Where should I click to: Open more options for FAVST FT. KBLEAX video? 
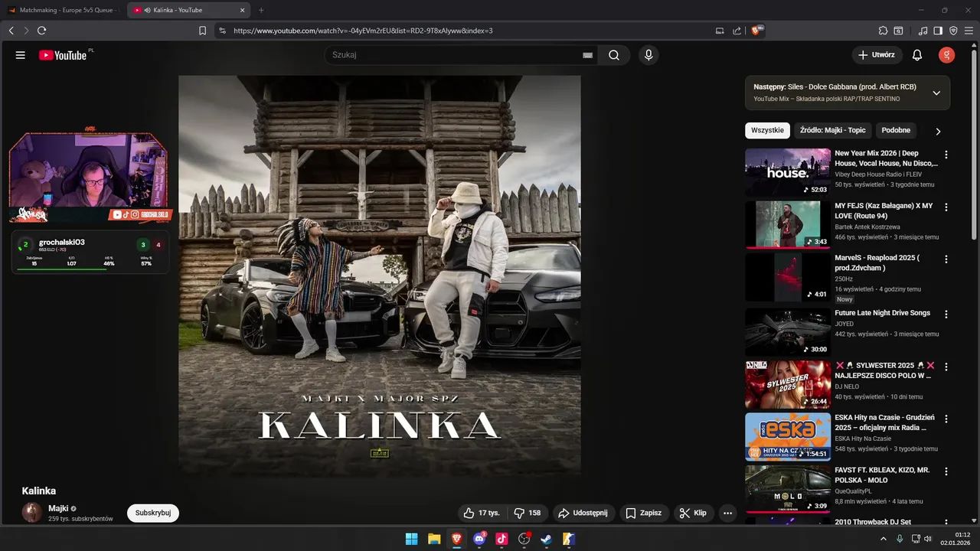(946, 472)
